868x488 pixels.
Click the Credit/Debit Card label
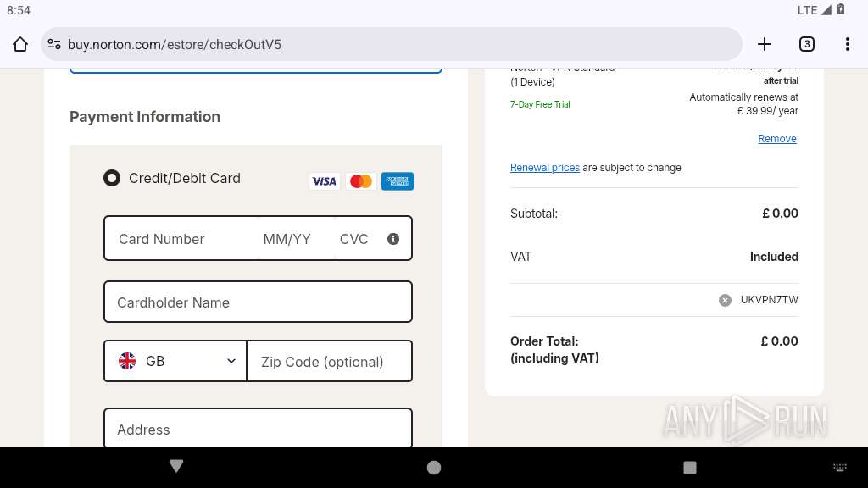coord(185,178)
